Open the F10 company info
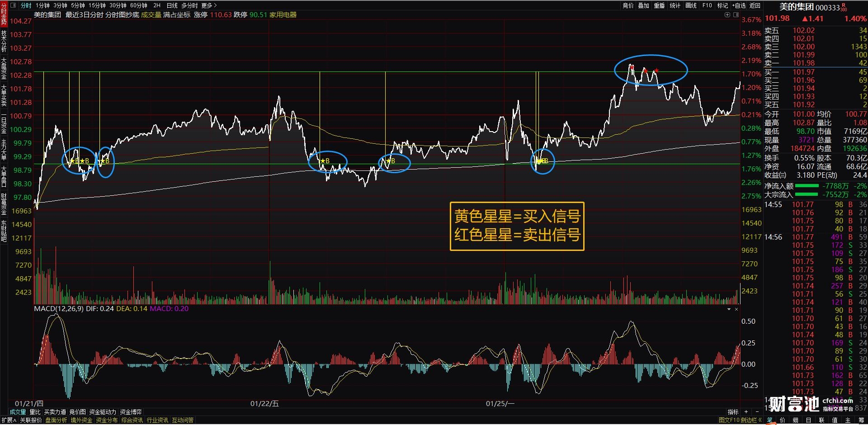 tap(707, 5)
